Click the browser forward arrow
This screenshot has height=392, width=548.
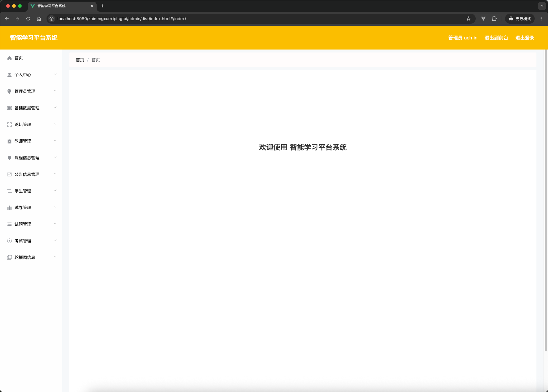17,19
